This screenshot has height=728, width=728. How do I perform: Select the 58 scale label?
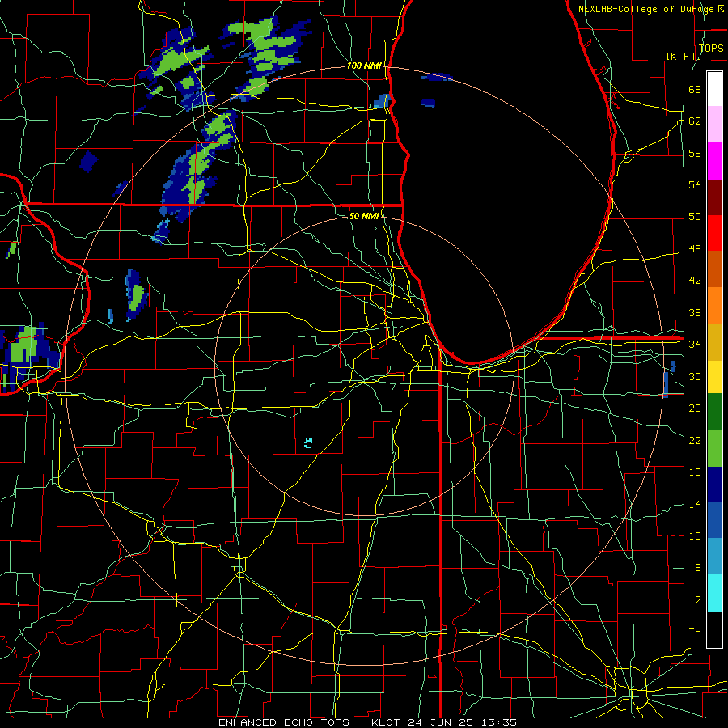point(695,153)
